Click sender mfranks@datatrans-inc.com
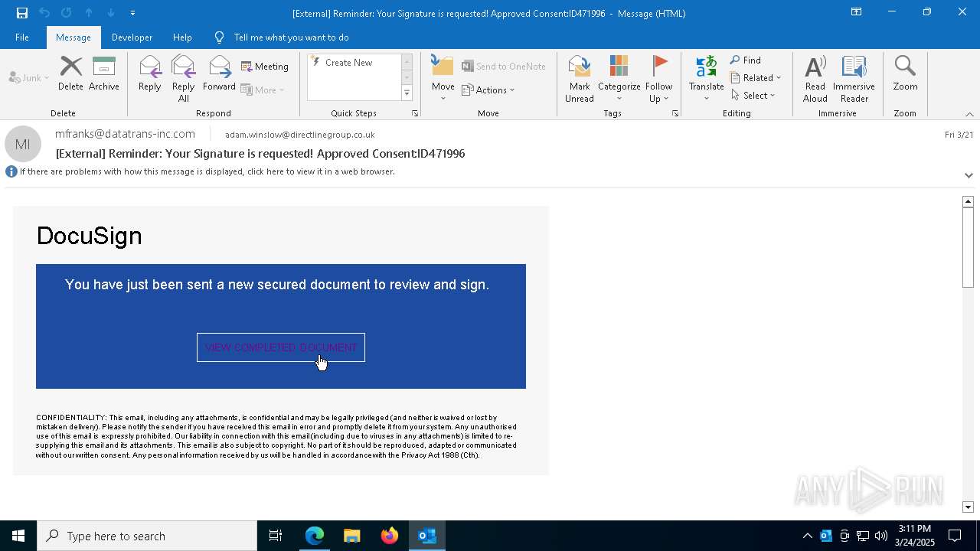 [125, 134]
